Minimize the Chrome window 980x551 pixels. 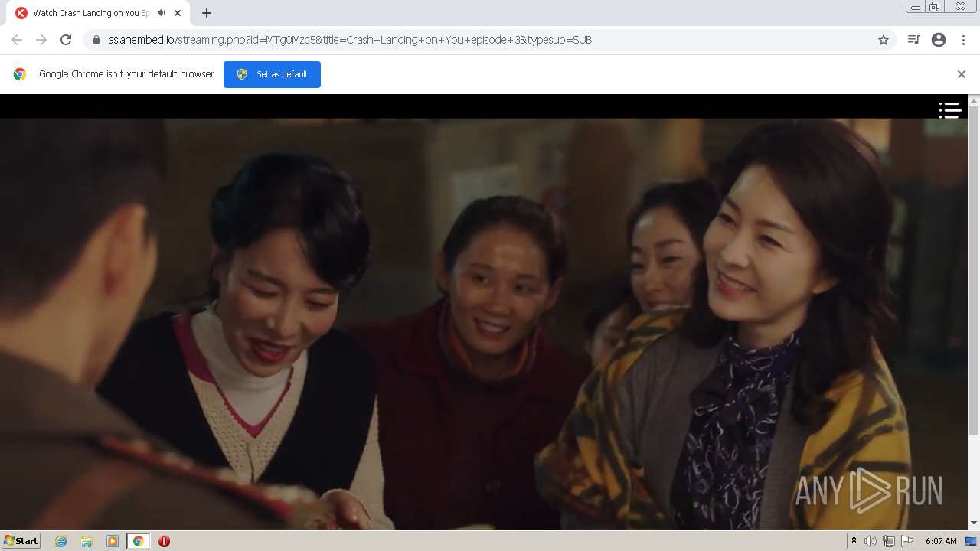tap(915, 7)
